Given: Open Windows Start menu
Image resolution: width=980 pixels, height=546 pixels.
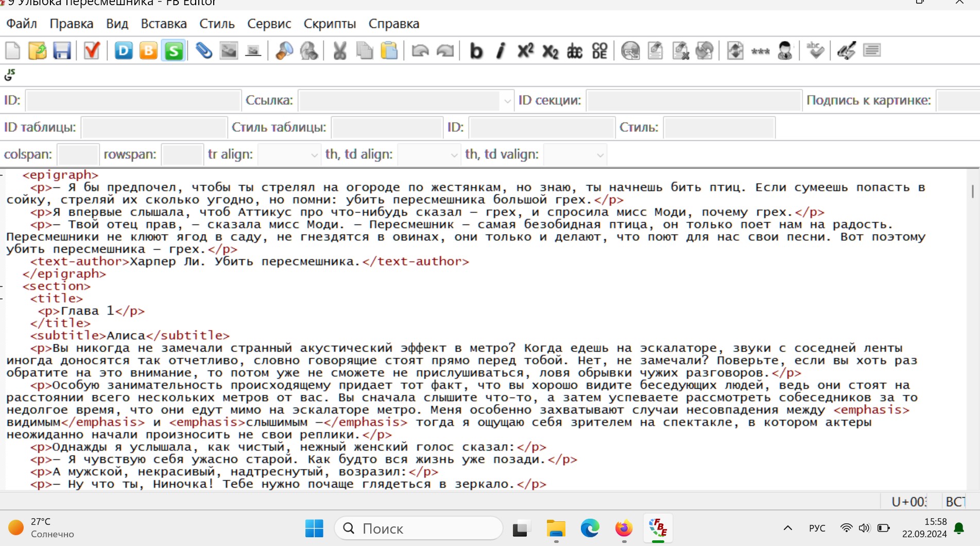Looking at the screenshot, I should tap(314, 528).
